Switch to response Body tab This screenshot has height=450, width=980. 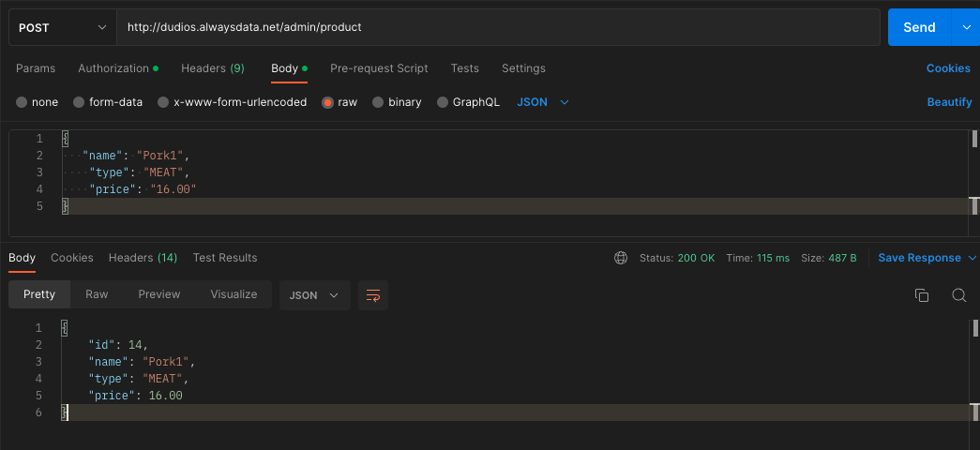click(x=22, y=258)
